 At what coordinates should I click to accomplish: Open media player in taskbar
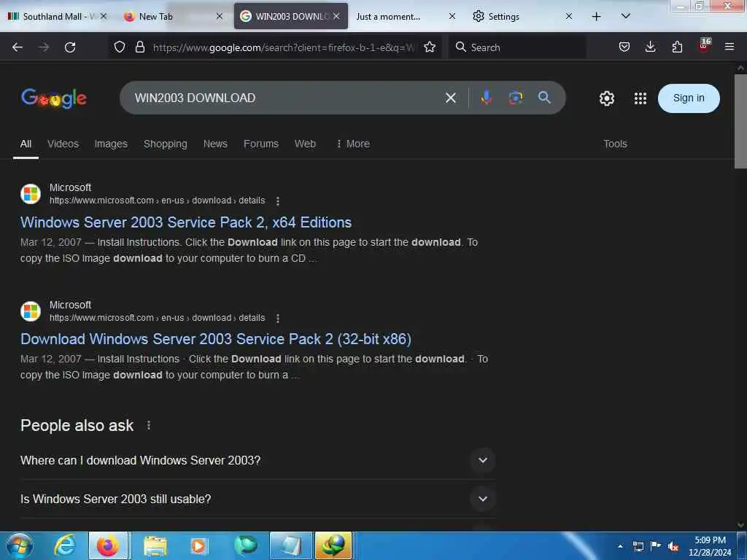coord(198,545)
